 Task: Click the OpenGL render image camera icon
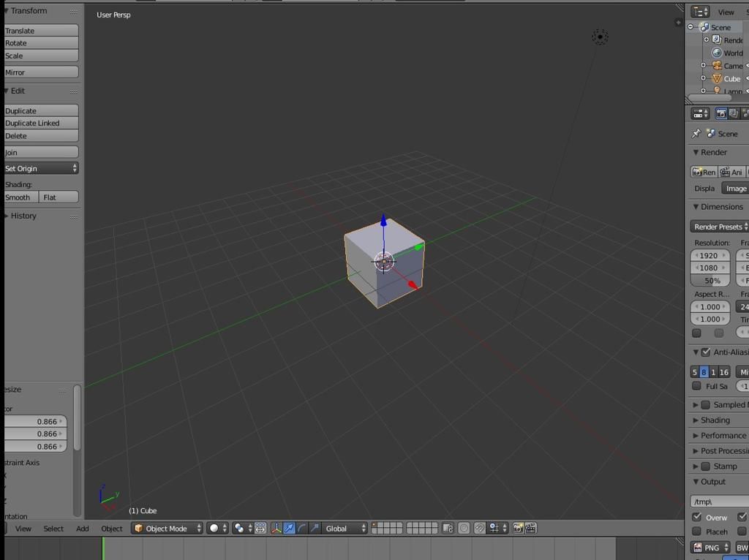[518, 528]
